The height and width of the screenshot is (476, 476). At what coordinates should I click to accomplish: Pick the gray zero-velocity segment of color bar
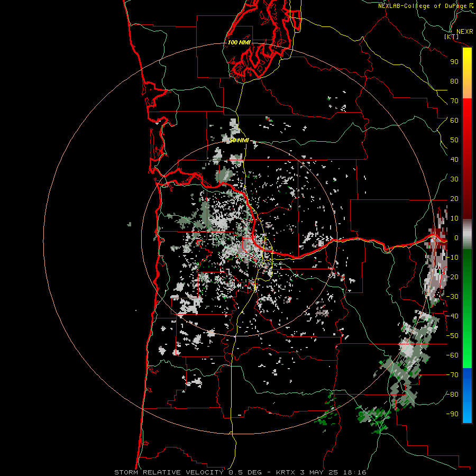[x=467, y=234]
